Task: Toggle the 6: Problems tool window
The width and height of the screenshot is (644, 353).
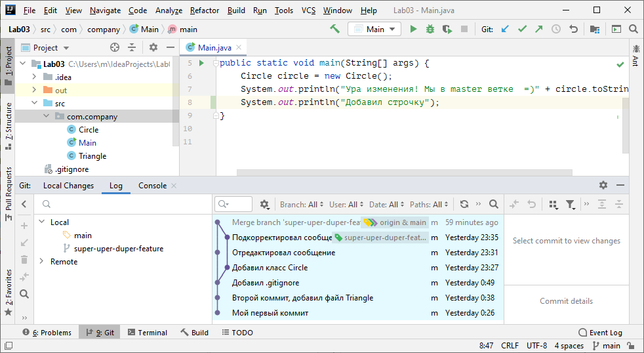Action: 47,333
